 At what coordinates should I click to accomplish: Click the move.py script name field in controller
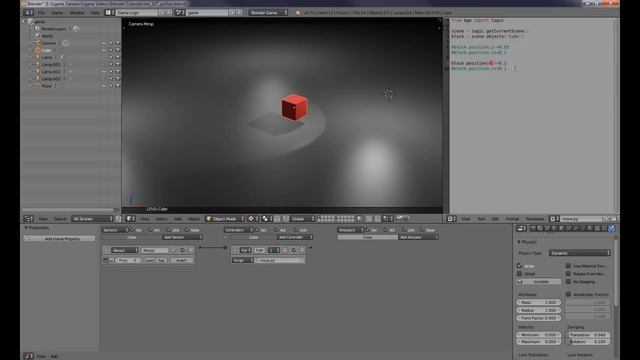coord(280,260)
